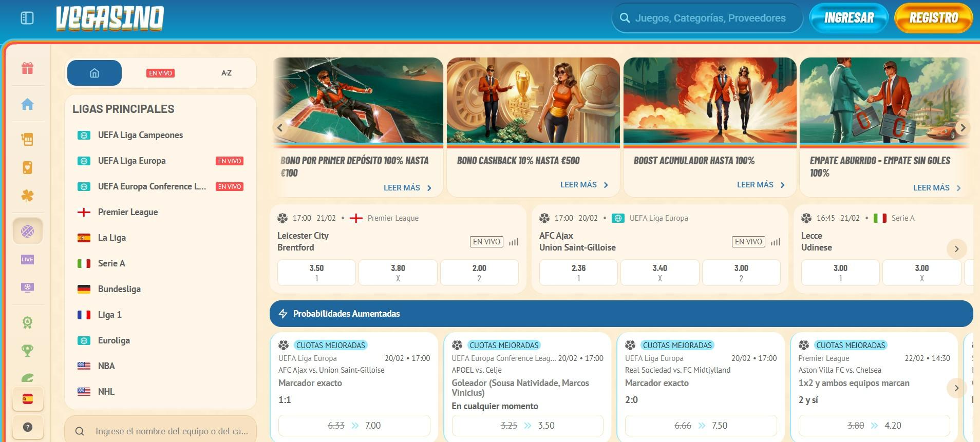The image size is (980, 442).
Task: Open UEFA Europa Conference League
Action: [160, 186]
